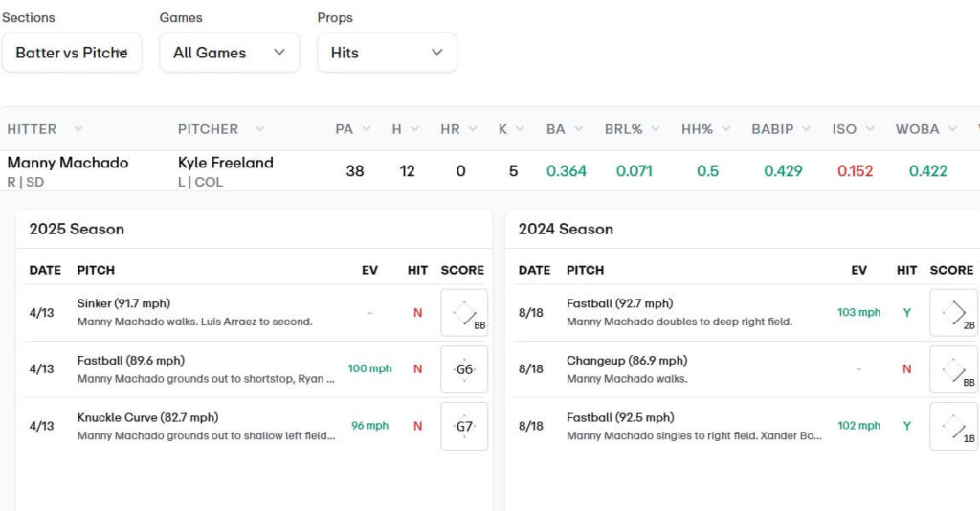Click the 38 plate appearances value
Image resolution: width=980 pixels, height=511 pixels.
coord(355,170)
